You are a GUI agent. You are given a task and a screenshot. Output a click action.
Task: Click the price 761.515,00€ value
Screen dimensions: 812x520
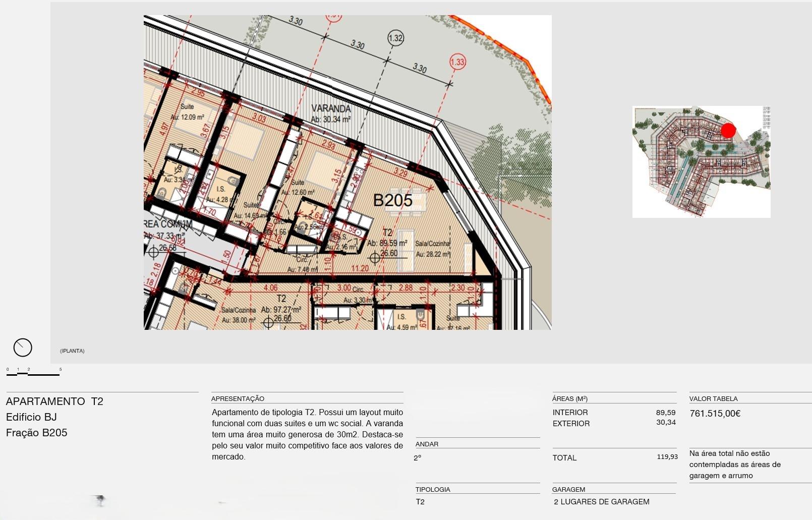click(x=715, y=414)
